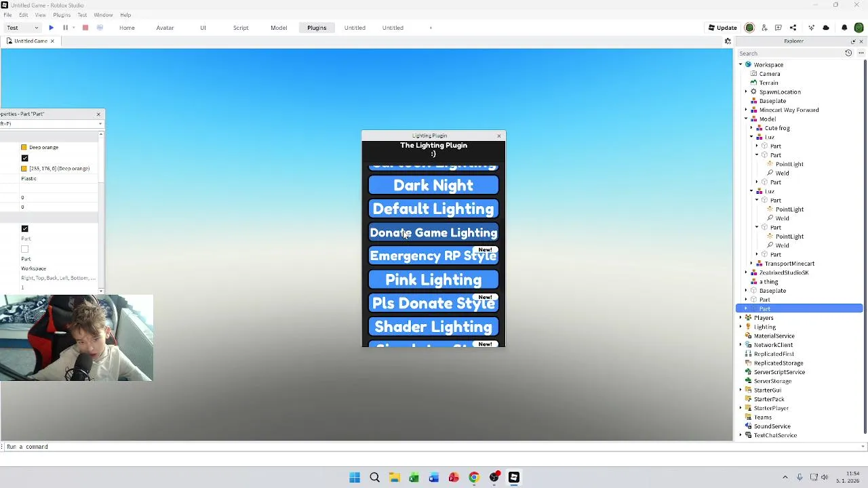Switch to the Model ribbon tab
The image size is (868, 488).
[279, 28]
